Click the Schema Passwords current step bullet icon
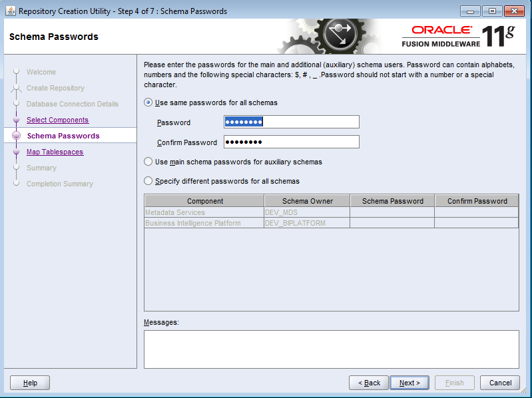This screenshot has width=532, height=398. (16, 136)
